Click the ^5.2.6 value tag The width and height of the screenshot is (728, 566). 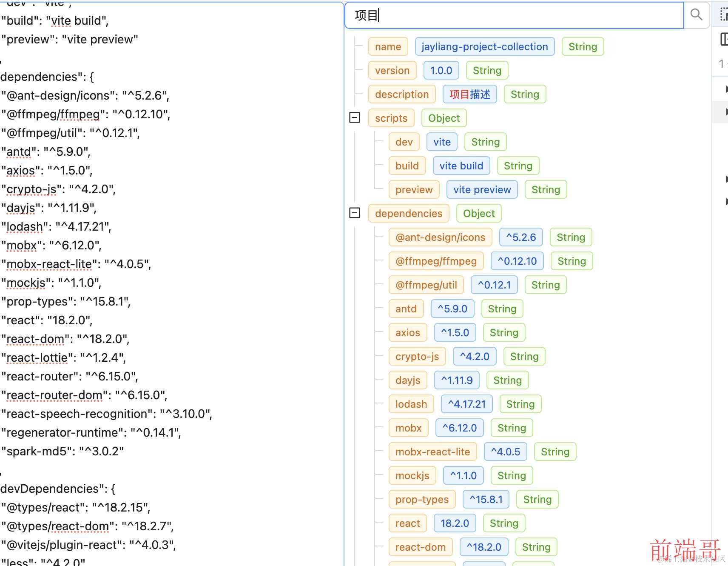tap(521, 237)
